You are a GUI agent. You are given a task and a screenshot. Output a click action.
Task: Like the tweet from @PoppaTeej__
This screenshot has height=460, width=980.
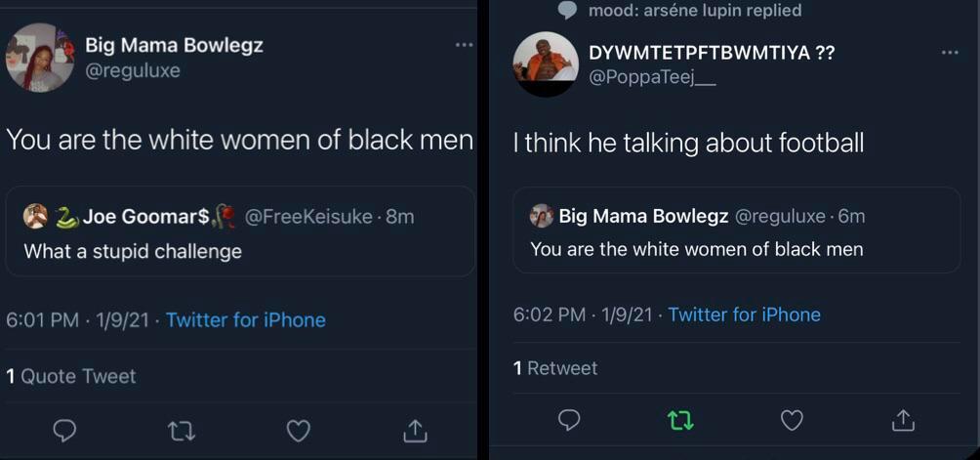[792, 420]
